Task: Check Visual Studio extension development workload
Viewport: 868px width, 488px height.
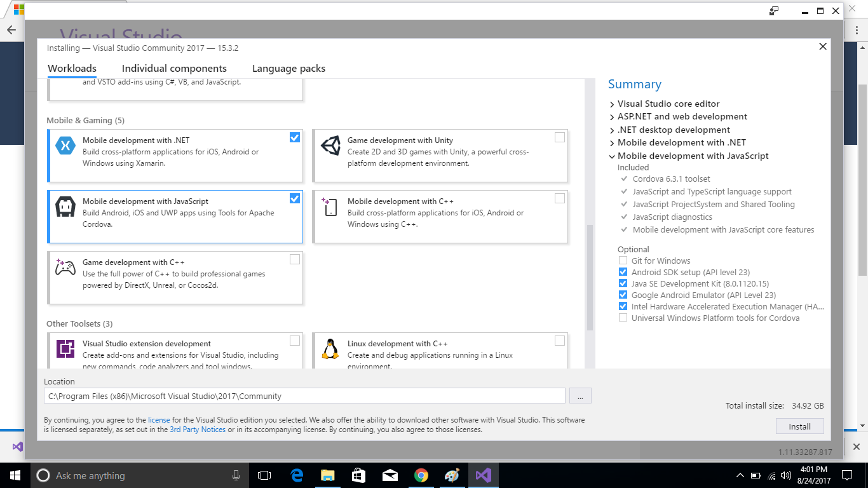Action: point(295,341)
